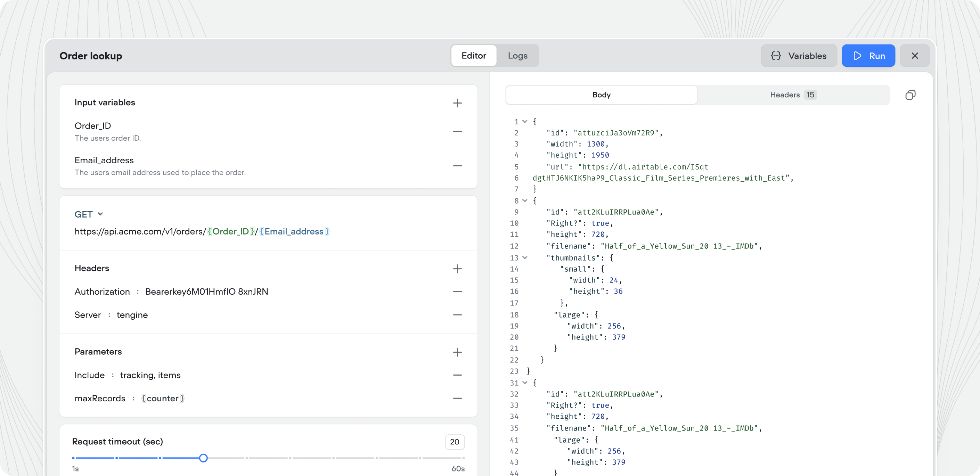Switch to the Logs tab
980x476 pixels.
pyautogui.click(x=517, y=56)
